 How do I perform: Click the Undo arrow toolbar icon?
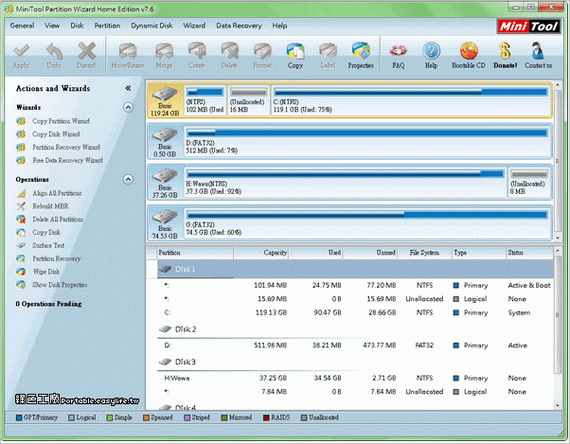pos(54,51)
